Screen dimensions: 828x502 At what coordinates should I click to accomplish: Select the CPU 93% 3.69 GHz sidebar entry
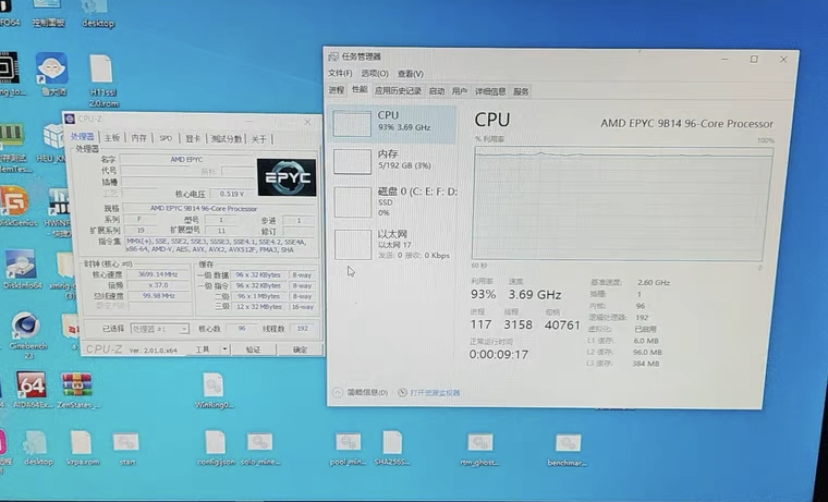[x=391, y=124]
